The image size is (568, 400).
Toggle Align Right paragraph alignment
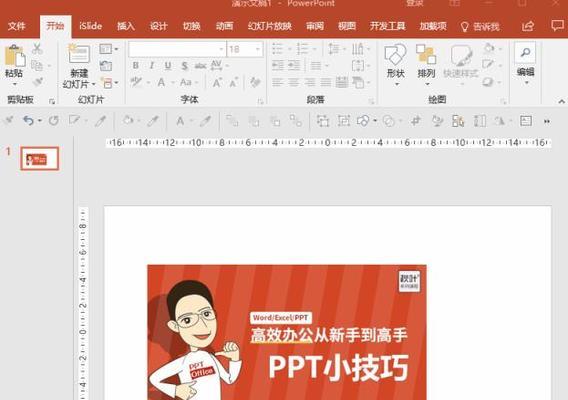tap(310, 83)
